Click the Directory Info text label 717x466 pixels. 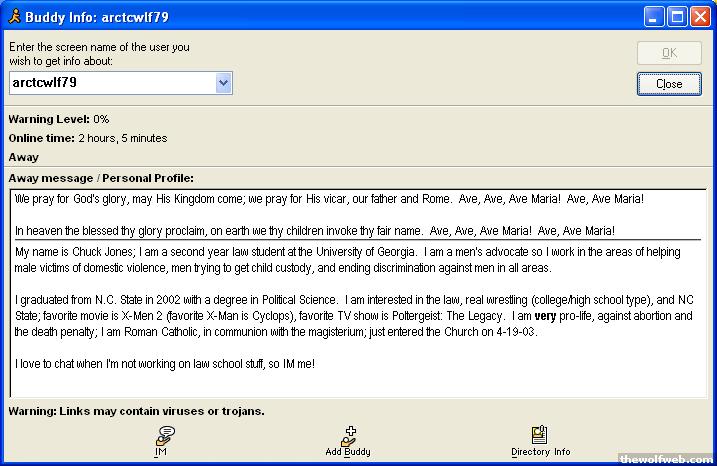[x=540, y=452]
